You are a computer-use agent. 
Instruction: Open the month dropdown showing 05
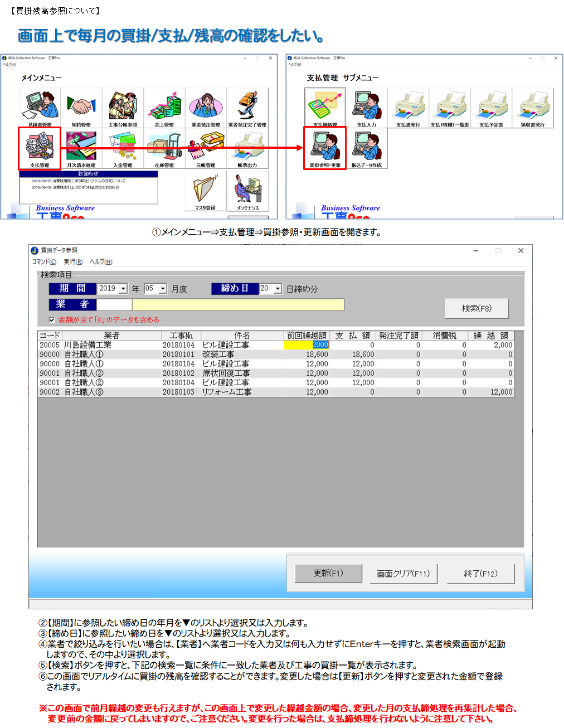pos(163,289)
